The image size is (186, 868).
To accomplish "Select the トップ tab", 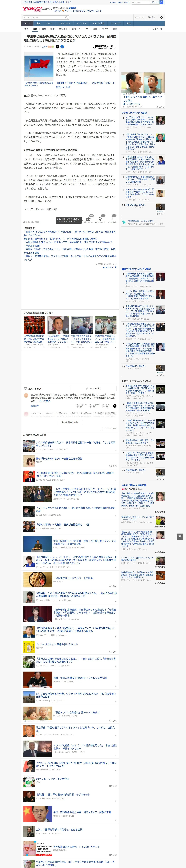I will (27, 23).
